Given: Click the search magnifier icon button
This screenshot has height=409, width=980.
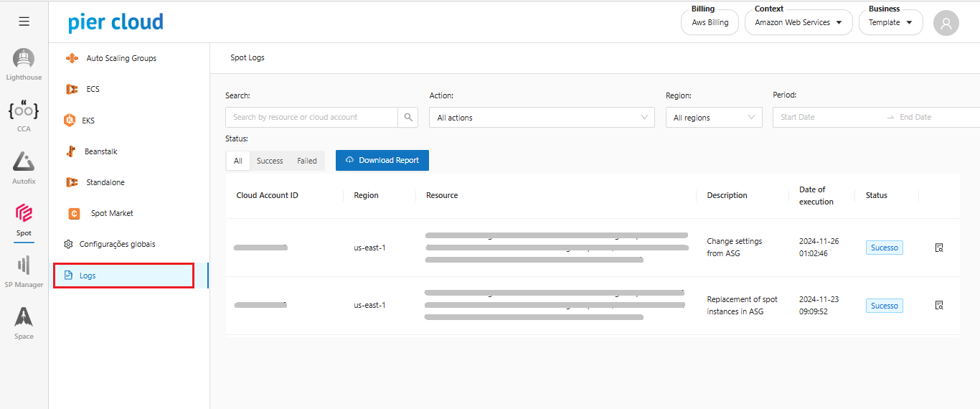Looking at the screenshot, I should pyautogui.click(x=408, y=117).
